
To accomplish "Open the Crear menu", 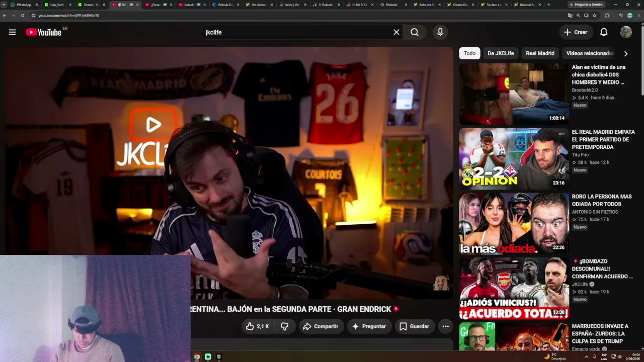I will [576, 32].
